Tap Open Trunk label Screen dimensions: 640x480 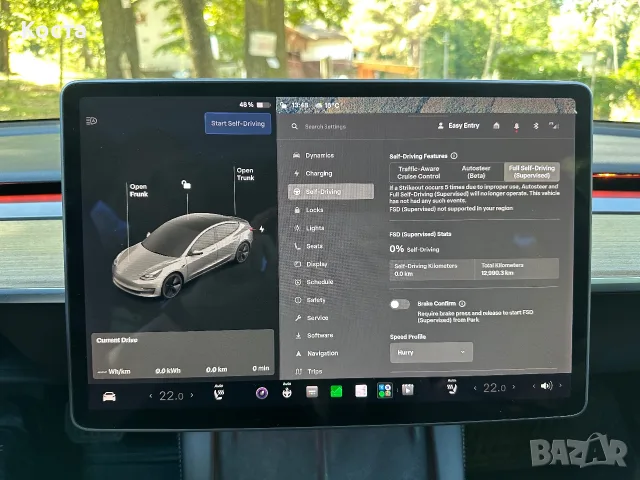point(245,174)
